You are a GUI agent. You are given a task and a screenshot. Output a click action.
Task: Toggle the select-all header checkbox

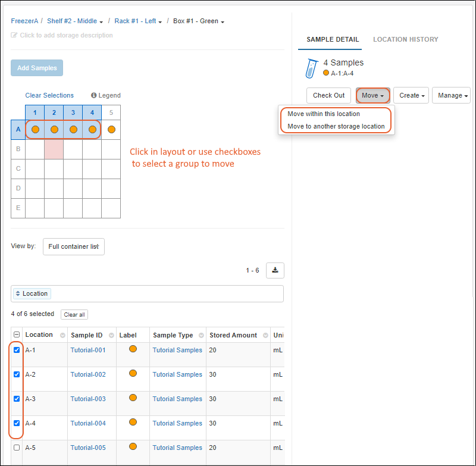tap(17, 335)
